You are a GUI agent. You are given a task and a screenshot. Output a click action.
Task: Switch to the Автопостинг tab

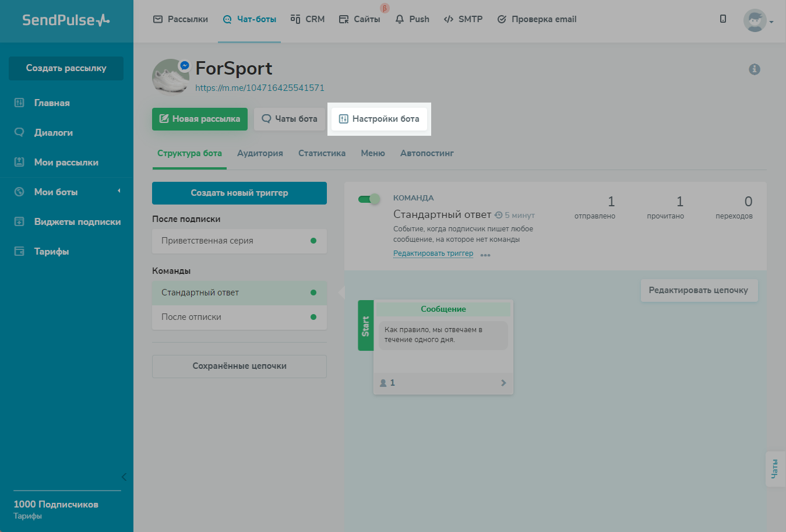[x=427, y=154]
